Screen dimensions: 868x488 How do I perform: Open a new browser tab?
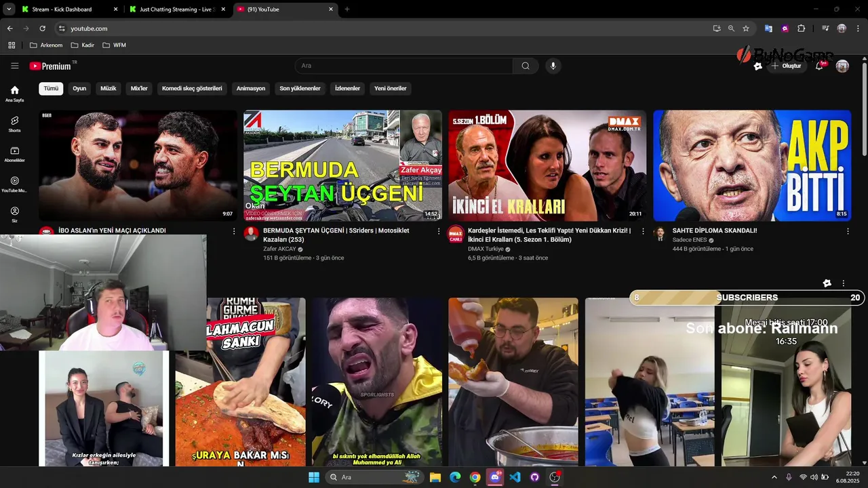click(347, 9)
